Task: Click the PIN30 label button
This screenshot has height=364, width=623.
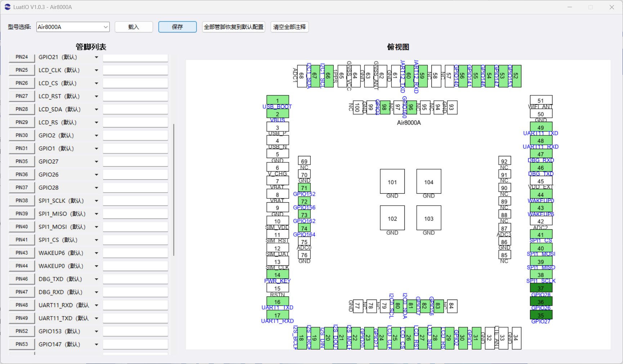Action: [x=22, y=135]
